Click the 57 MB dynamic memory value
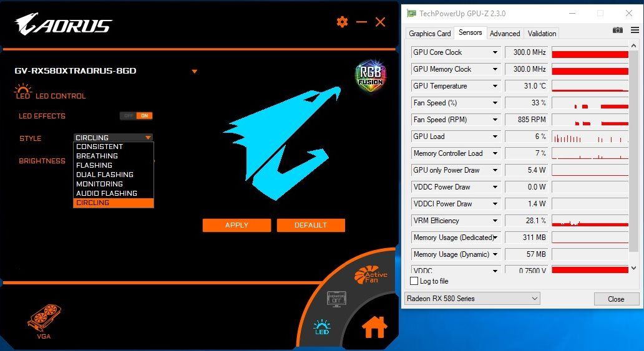Screen dimensions: 644x351 point(526,254)
